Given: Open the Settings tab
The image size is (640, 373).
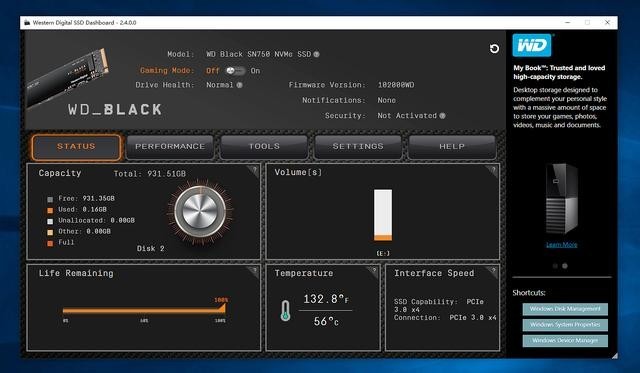Looking at the screenshot, I should (358, 147).
